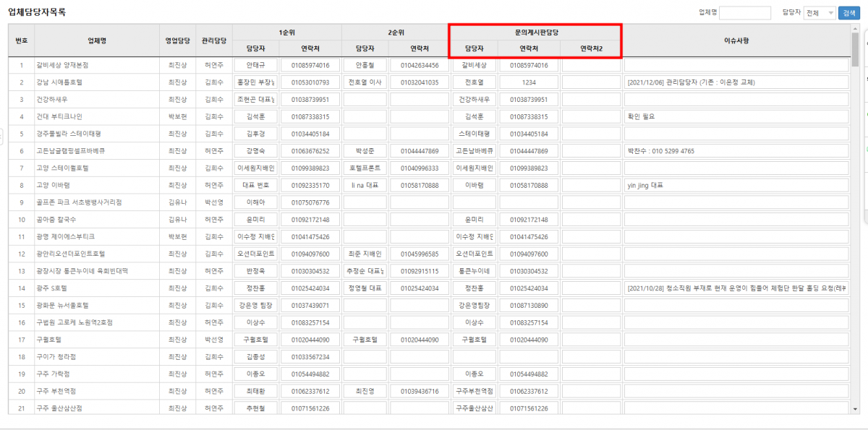Click the 호텔프론트 담당자 field
Screen dimensions: 868x430
365,168
